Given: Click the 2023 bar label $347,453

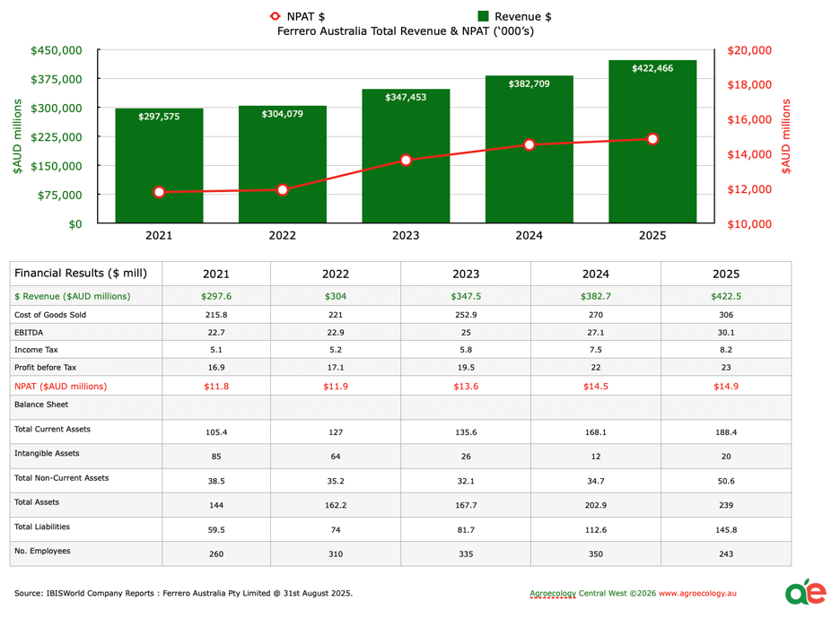Looking at the screenshot, I should click(x=406, y=97).
